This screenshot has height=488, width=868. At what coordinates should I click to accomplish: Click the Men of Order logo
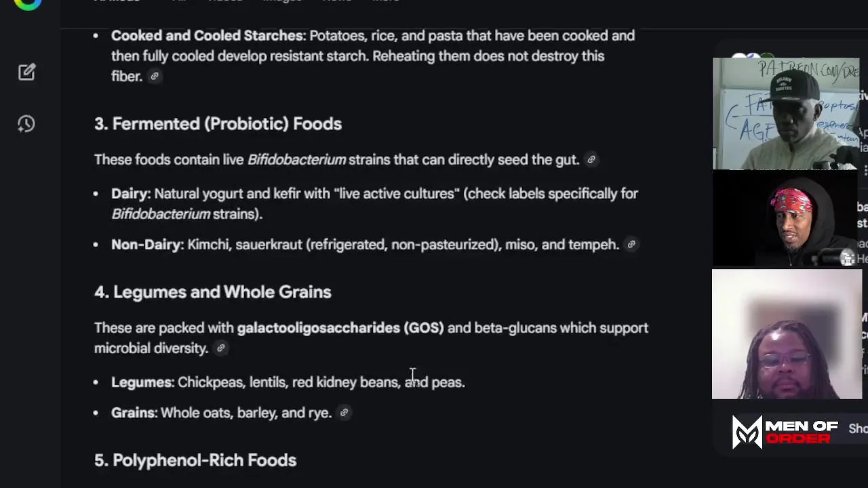coord(785,432)
